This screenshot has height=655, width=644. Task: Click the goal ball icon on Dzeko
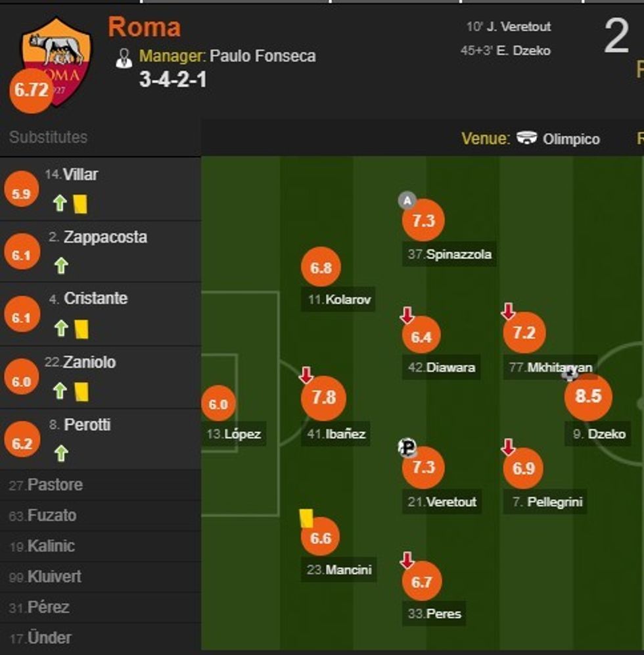click(x=570, y=374)
